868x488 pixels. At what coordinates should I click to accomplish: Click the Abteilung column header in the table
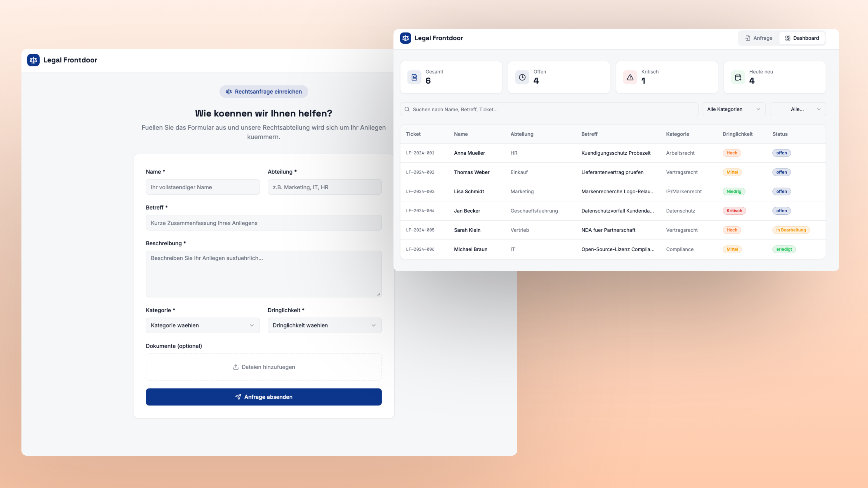pyautogui.click(x=522, y=134)
